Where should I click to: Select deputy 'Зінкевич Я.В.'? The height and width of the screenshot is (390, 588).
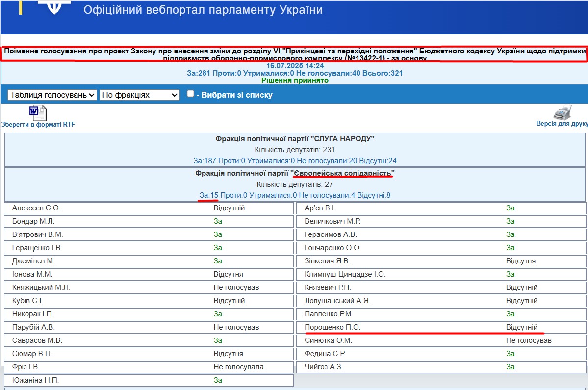(328, 261)
